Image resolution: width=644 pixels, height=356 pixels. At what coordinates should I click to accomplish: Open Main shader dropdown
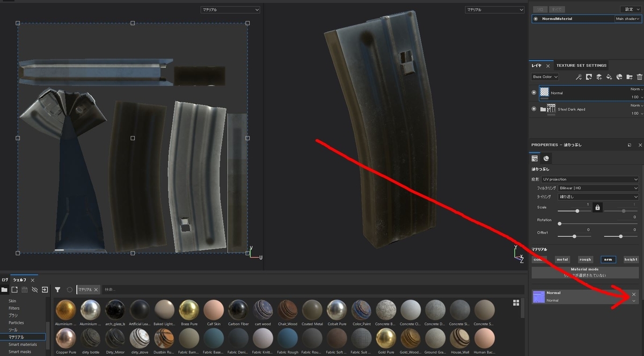pyautogui.click(x=628, y=19)
